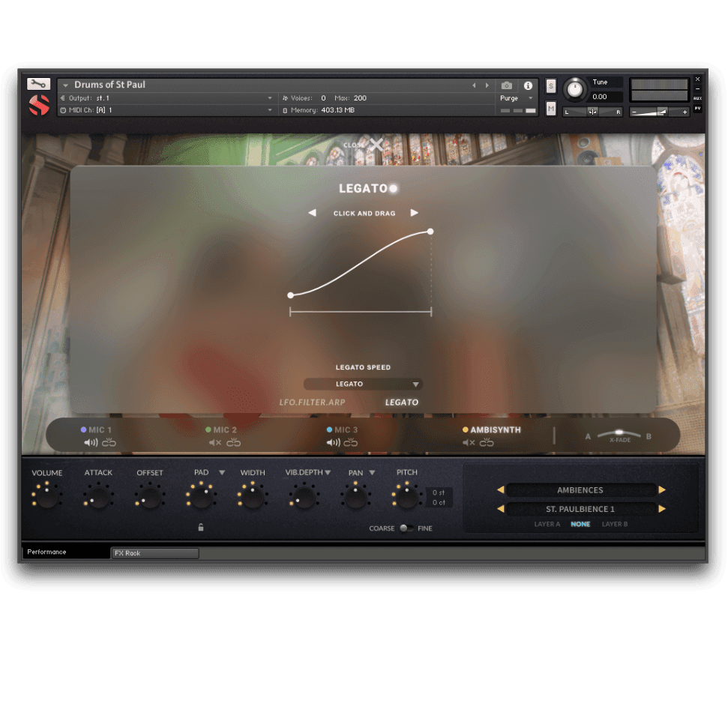This screenshot has width=728, height=727.
Task: Click the ATTACK knob
Action: click(x=98, y=496)
